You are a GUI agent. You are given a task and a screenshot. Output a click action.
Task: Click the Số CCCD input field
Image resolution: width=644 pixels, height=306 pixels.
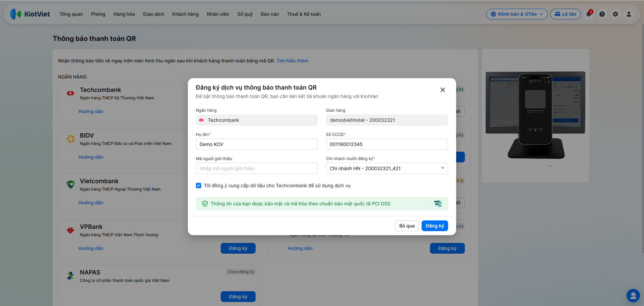tap(387, 144)
